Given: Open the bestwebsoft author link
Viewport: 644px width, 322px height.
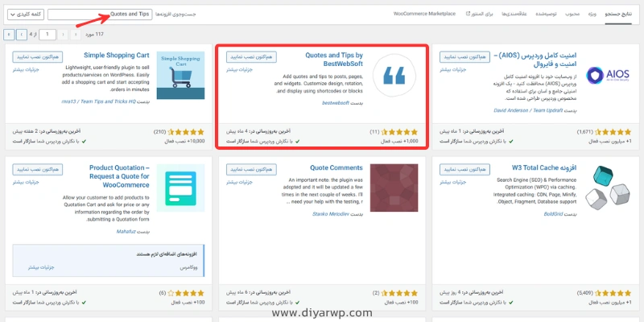Looking at the screenshot, I should (x=335, y=103).
